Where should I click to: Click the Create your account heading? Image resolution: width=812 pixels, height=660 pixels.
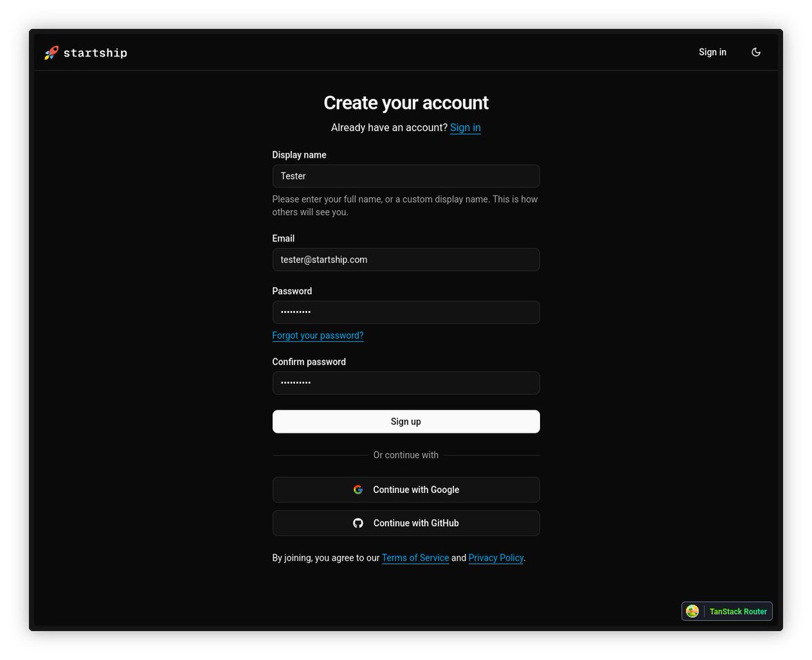406,103
